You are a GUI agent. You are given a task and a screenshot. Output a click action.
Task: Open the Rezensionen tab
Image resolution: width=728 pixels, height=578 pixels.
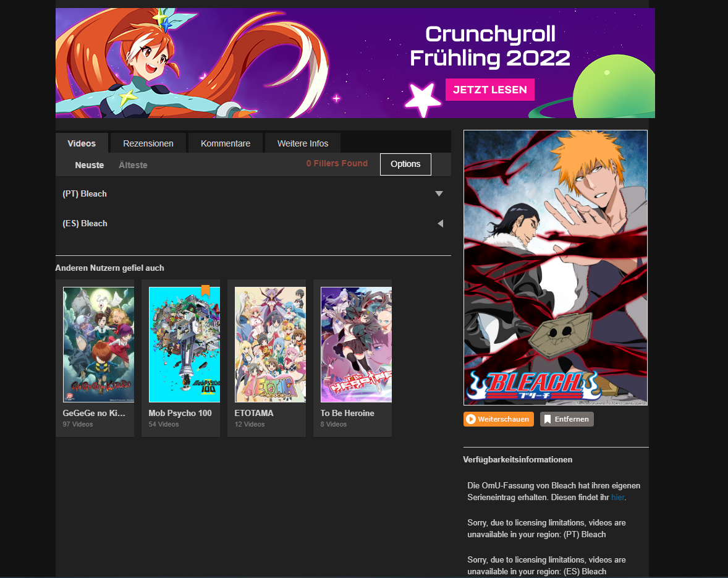pyautogui.click(x=148, y=143)
